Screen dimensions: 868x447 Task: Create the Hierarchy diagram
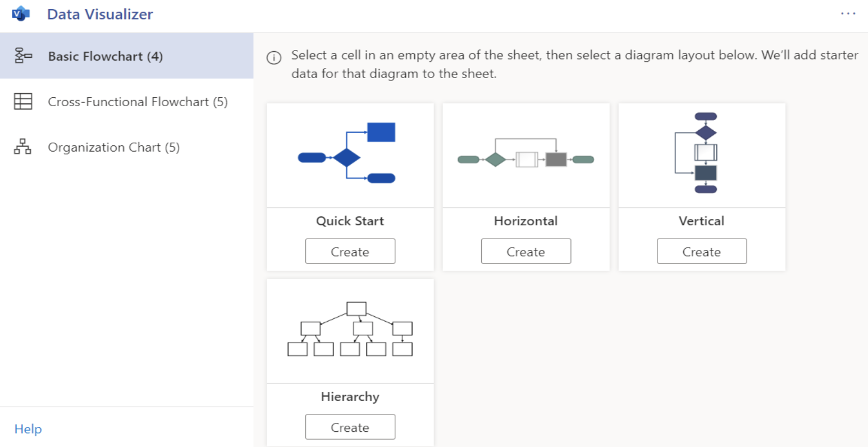tap(350, 427)
